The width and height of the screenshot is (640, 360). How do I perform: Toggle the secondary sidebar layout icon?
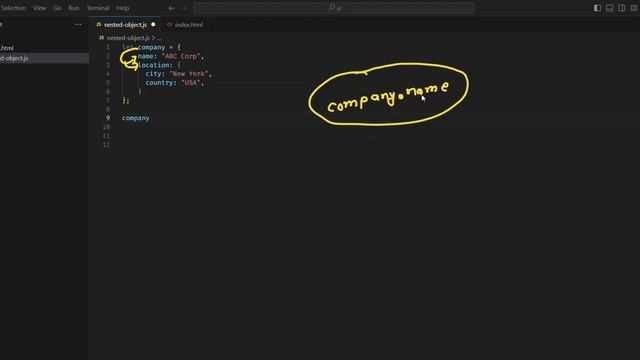click(622, 8)
